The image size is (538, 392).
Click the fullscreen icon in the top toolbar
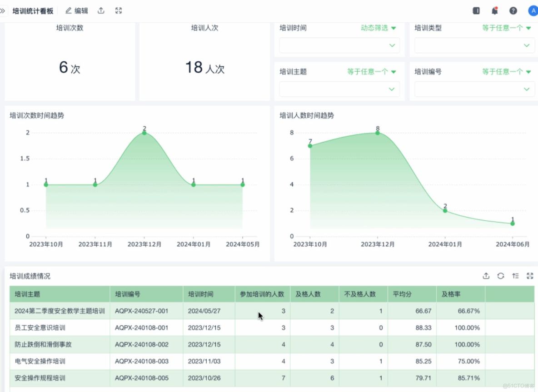tap(119, 10)
